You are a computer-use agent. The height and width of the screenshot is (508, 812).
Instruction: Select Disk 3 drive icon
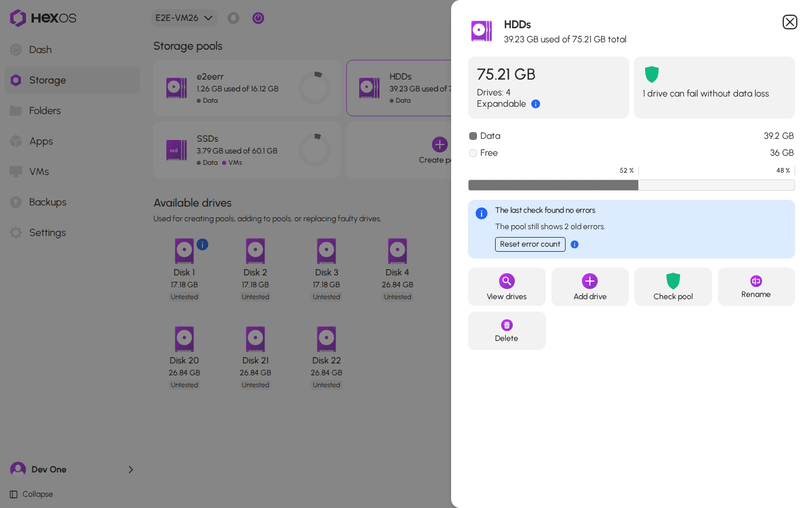[326, 251]
